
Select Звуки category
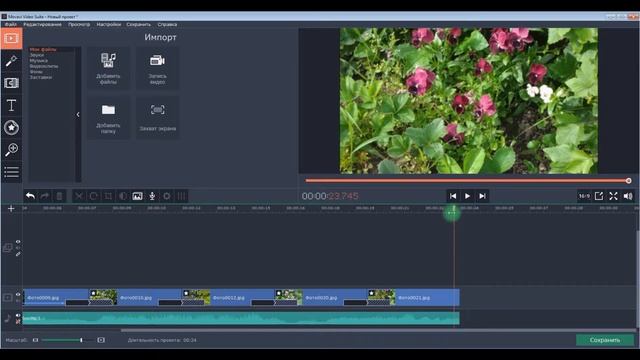point(37,55)
